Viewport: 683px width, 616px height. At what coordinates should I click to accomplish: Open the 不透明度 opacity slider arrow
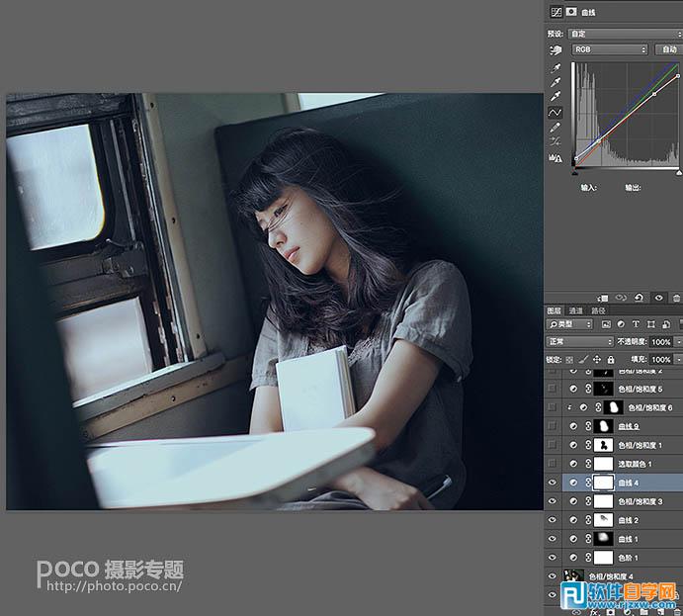[x=678, y=342]
